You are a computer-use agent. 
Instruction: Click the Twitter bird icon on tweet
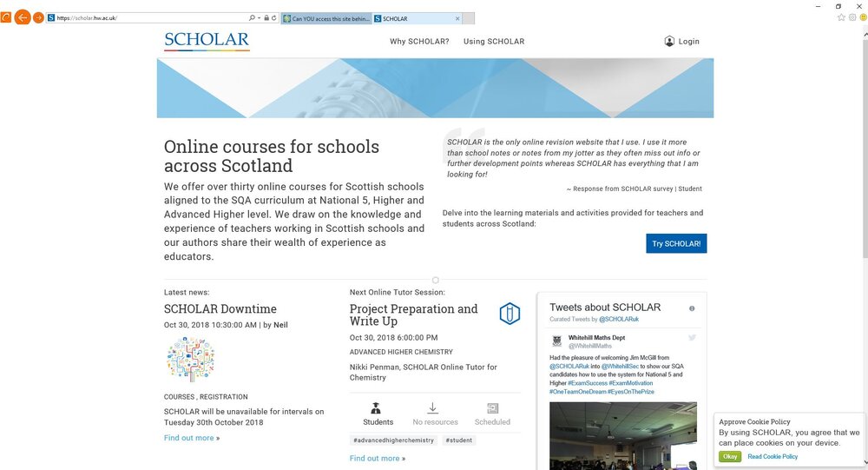692,338
